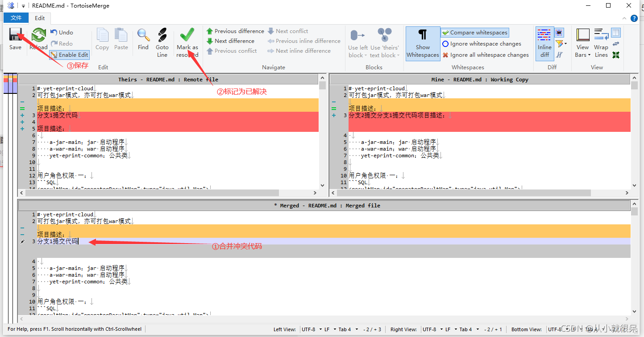Click Right View '- 2 / + 1' status
This screenshot has width=644, height=337.
click(493, 329)
